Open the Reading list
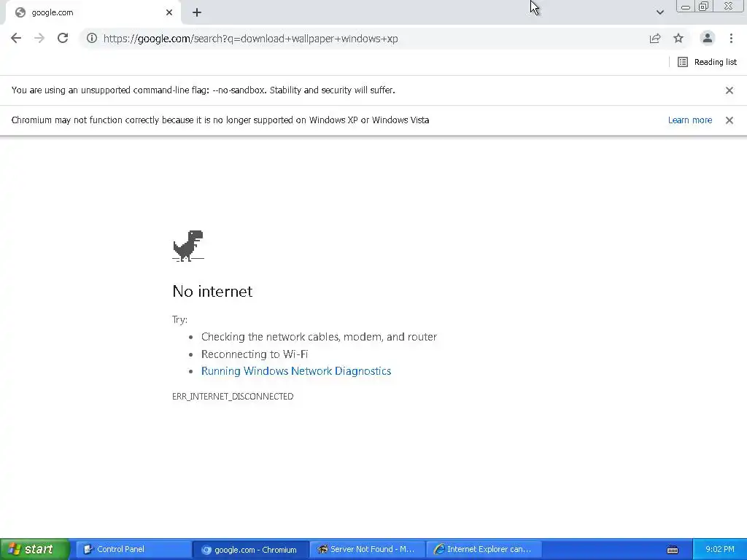This screenshot has width=747, height=560. 707,62
